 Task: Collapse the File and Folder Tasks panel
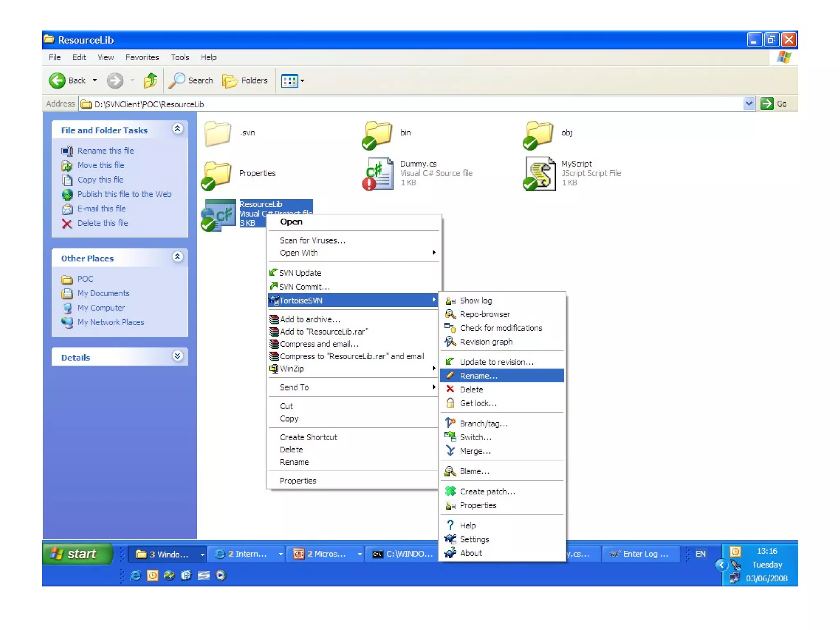177,130
